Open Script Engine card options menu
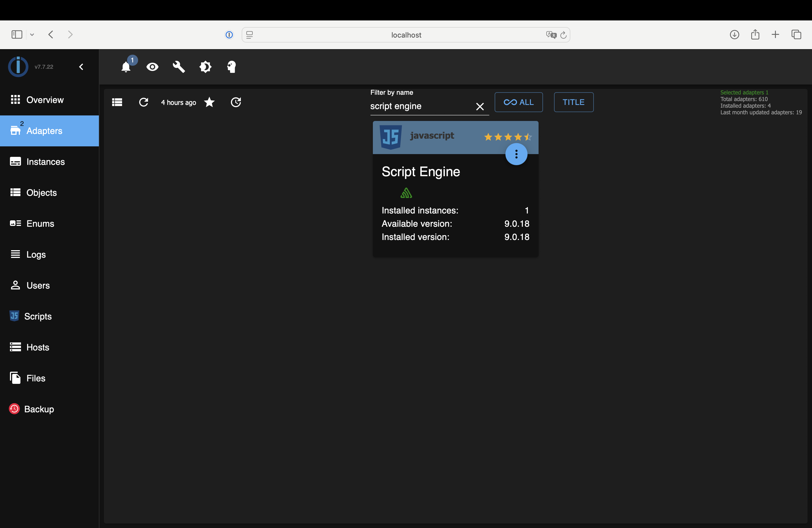Image resolution: width=812 pixels, height=528 pixels. pyautogui.click(x=516, y=154)
